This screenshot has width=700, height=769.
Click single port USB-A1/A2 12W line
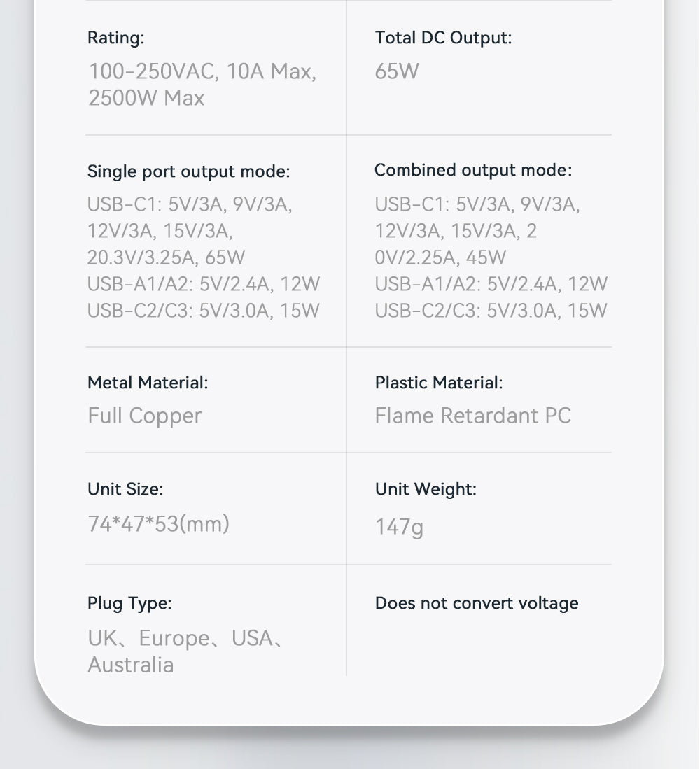203,284
